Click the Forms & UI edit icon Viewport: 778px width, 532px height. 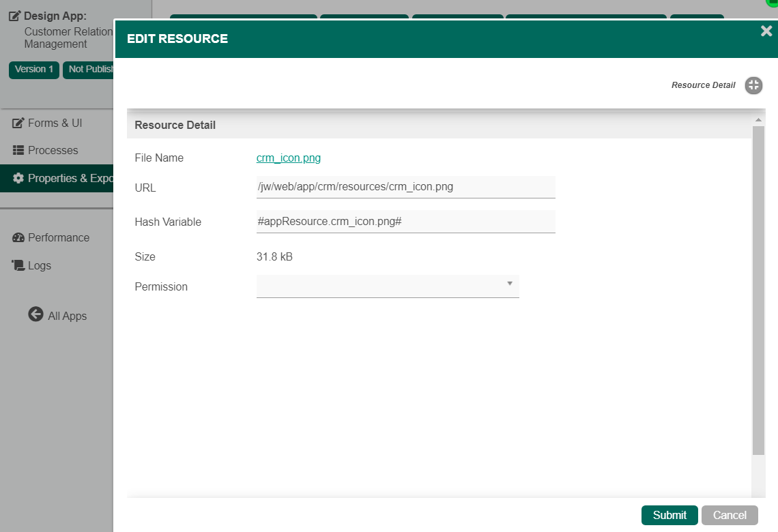pos(18,123)
